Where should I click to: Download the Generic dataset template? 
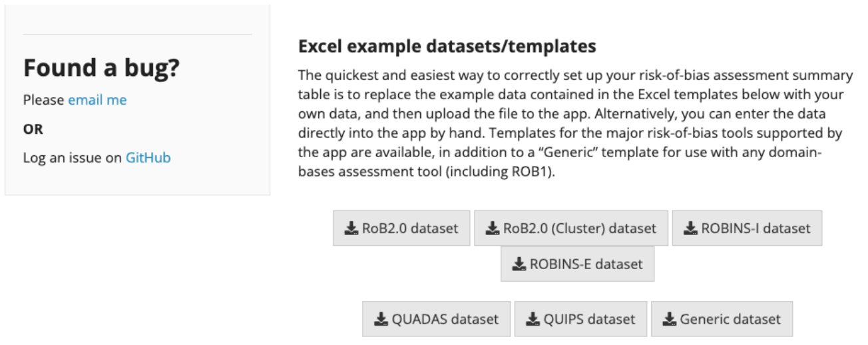[722, 319]
